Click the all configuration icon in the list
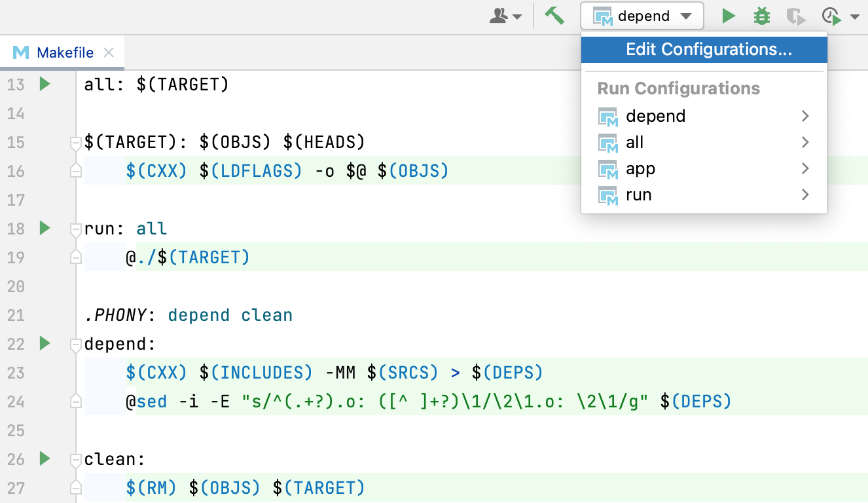This screenshot has height=503, width=868. coord(607,143)
